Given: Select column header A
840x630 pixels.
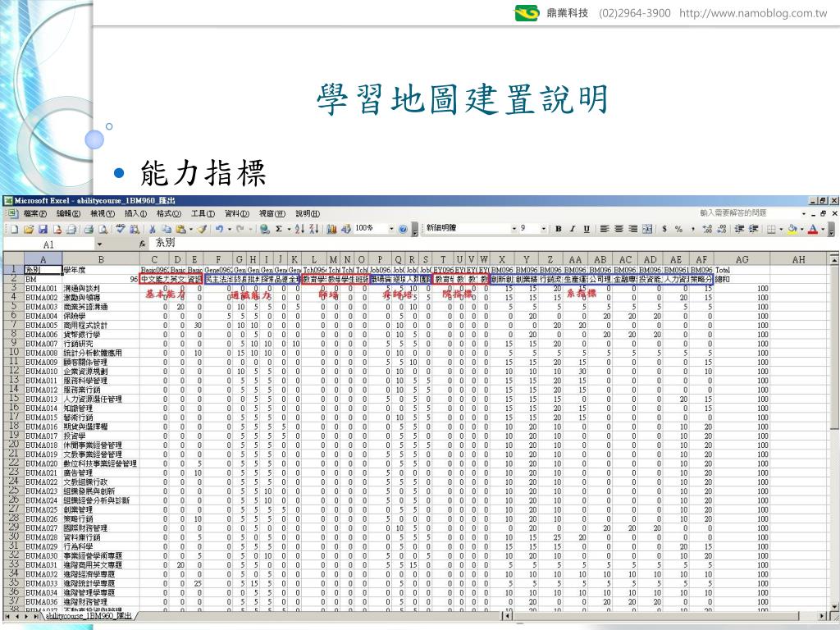Looking at the screenshot, I should [43, 259].
